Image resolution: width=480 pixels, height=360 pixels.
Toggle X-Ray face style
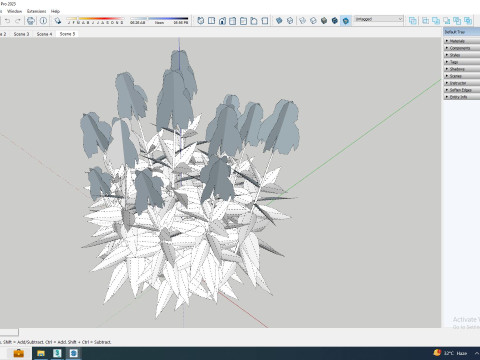[279, 21]
